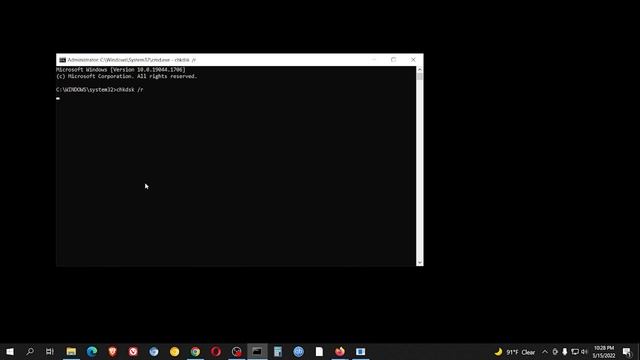Select the Command Prompt taskbar icon
This screenshot has width=640, height=360.
pos(257,351)
